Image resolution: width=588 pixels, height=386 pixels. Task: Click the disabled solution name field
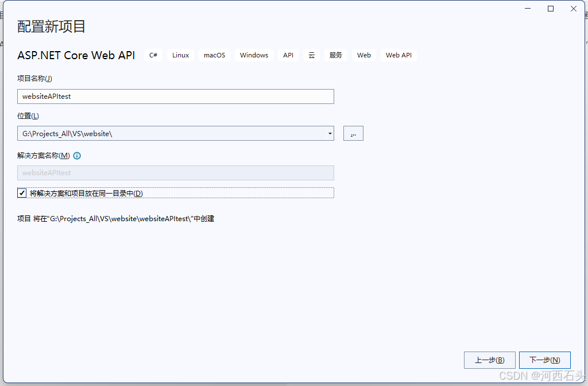[x=176, y=173]
